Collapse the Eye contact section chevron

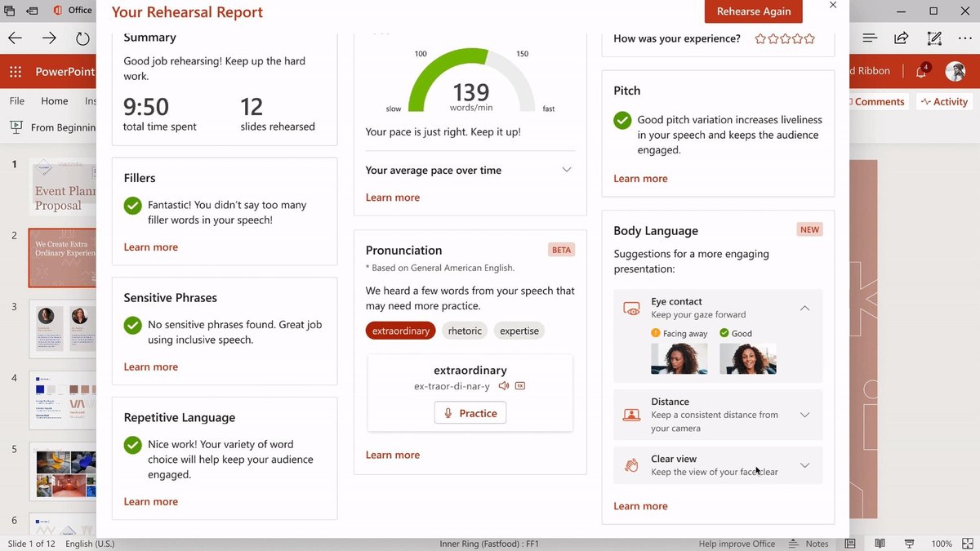804,308
